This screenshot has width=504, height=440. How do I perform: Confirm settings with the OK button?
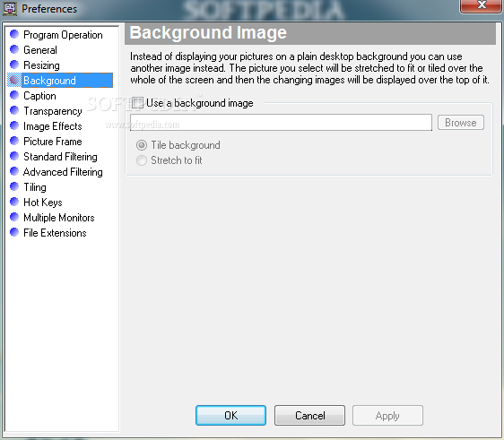coord(230,415)
